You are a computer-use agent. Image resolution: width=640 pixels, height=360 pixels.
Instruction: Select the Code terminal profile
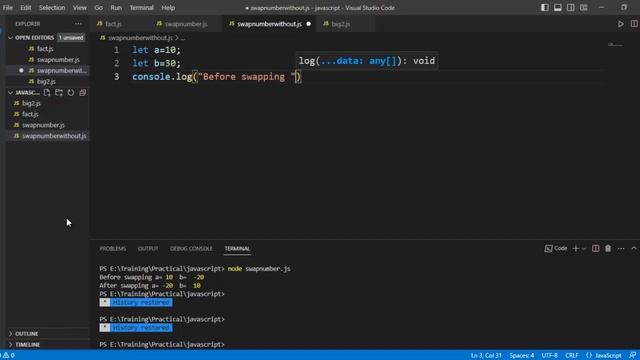click(x=556, y=248)
